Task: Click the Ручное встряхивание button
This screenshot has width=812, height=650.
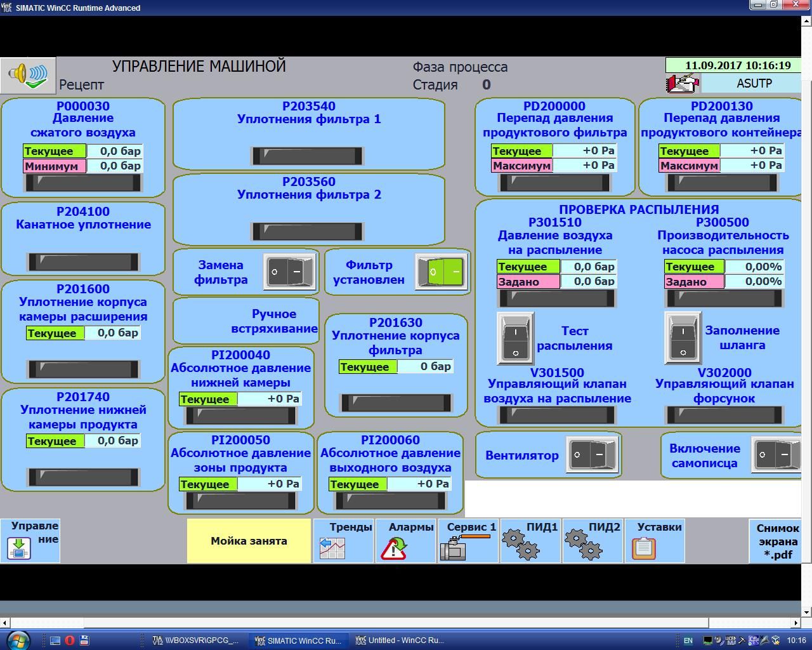Action: click(x=246, y=321)
